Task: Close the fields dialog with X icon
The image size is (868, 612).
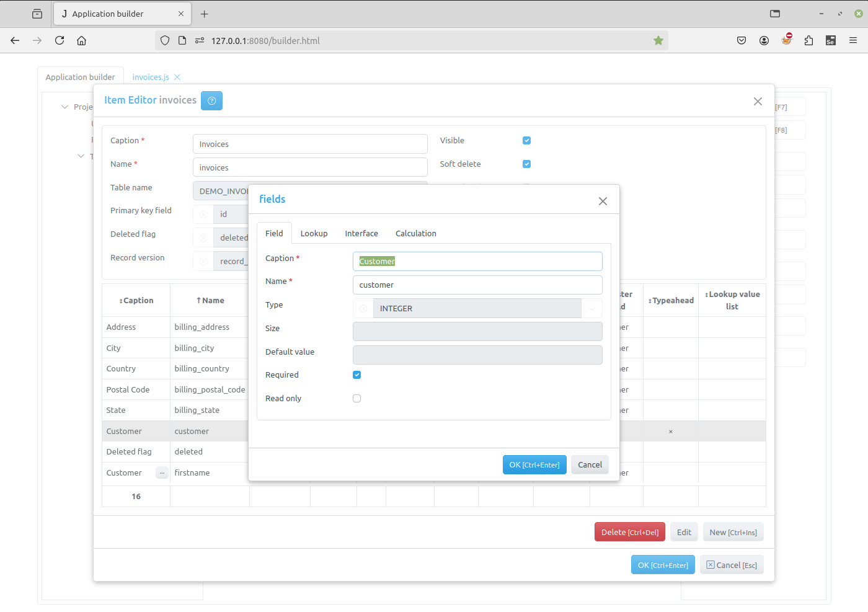Action: [603, 201]
